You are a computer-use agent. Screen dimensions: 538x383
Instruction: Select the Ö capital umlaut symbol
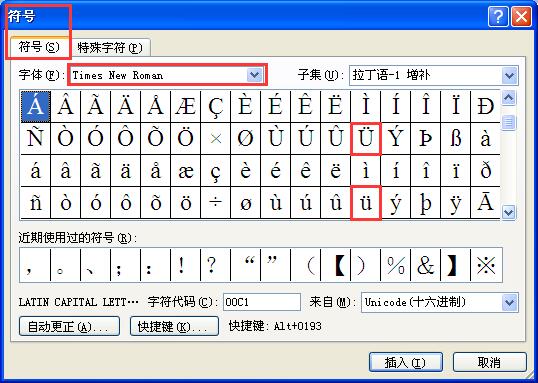(186, 139)
